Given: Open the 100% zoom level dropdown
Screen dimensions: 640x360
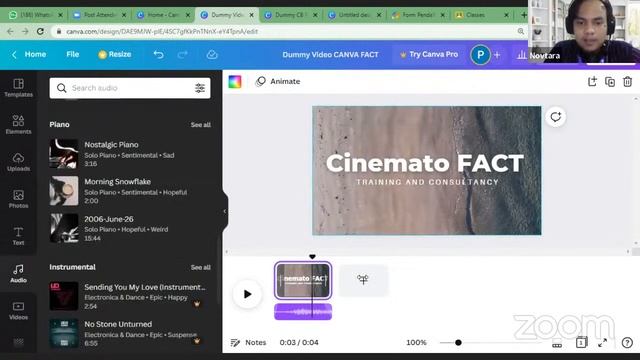Looking at the screenshot, I should point(416,342).
